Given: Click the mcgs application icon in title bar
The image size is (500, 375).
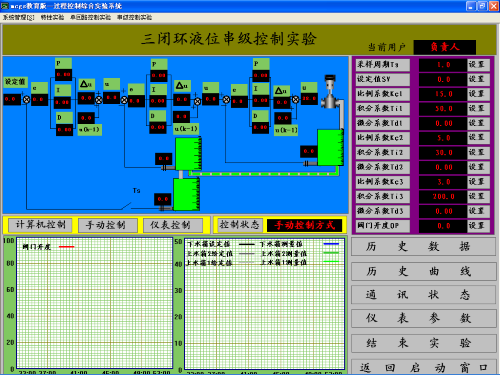Looking at the screenshot, I should [5, 6].
